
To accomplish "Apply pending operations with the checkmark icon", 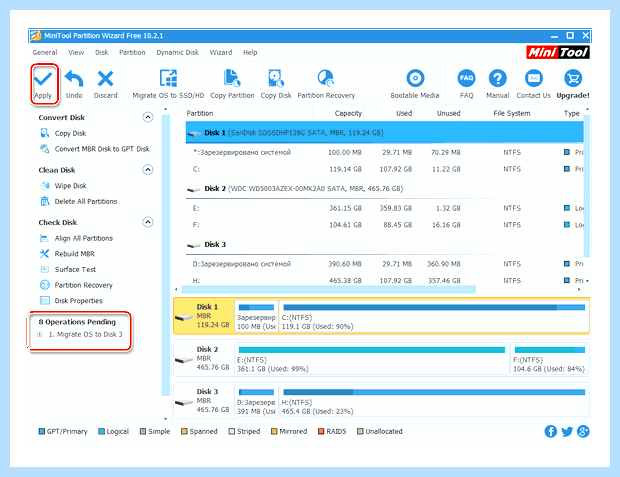I will pyautogui.click(x=43, y=84).
